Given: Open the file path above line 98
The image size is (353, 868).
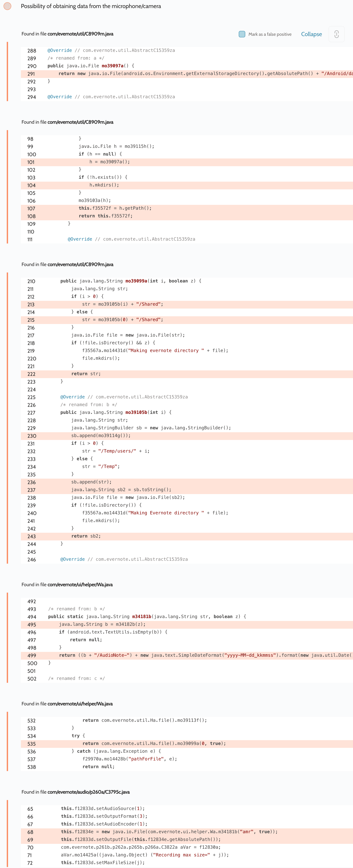Looking at the screenshot, I should tap(80, 122).
